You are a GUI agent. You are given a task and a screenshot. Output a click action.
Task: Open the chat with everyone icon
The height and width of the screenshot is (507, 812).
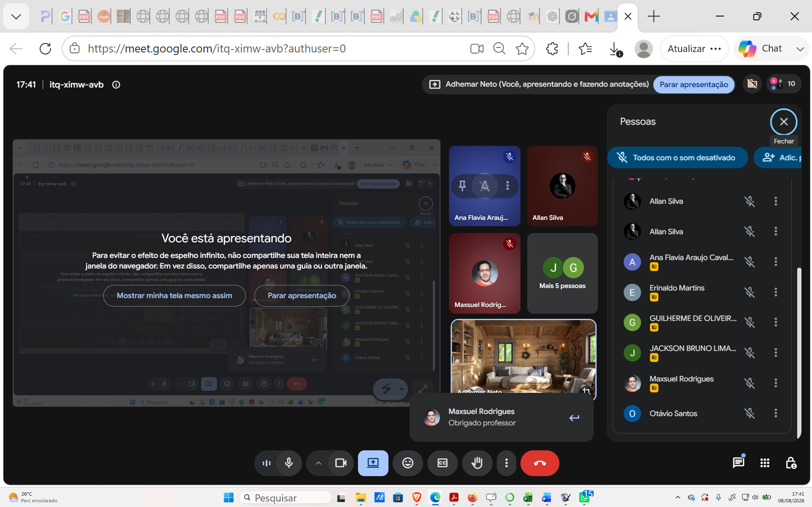738,463
